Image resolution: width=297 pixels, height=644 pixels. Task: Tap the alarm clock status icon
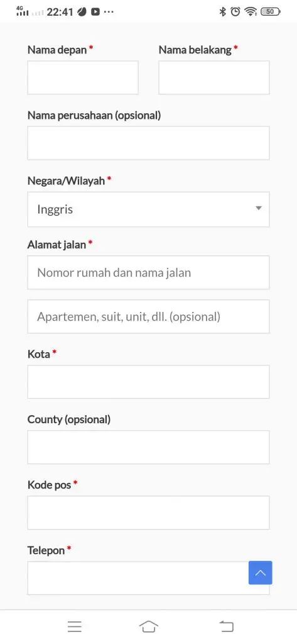click(235, 11)
